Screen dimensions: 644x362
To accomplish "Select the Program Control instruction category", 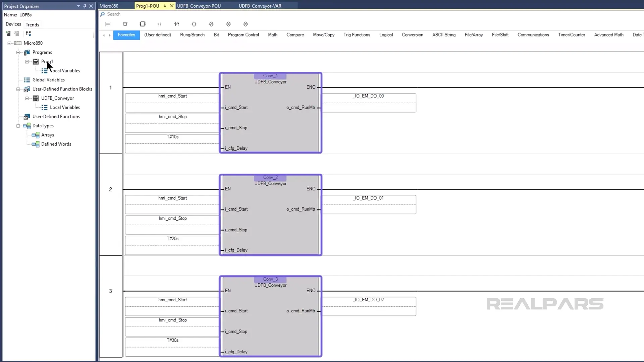I will [244, 35].
